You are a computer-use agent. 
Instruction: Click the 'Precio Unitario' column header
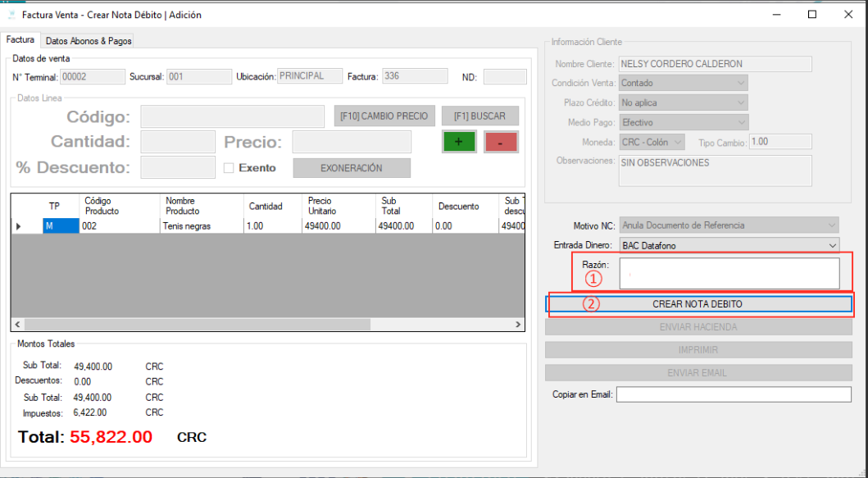(339, 206)
